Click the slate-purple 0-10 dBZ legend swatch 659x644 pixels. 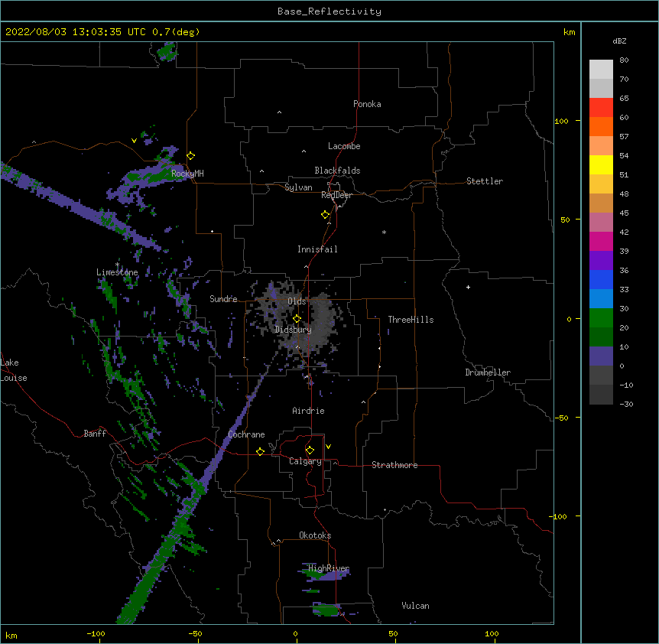click(x=601, y=356)
